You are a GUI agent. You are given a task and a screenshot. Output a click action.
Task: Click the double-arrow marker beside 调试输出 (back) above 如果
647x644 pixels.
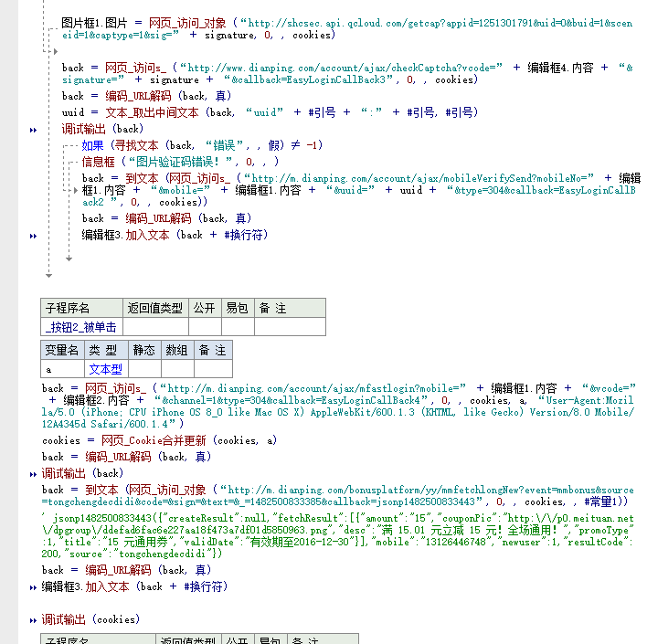tap(35, 130)
